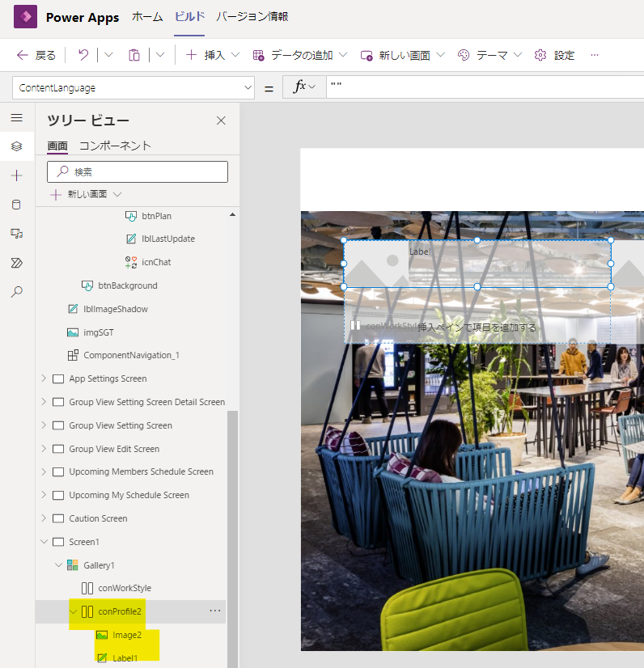Image resolution: width=644 pixels, height=668 pixels.
Task: Click the tree view search field
Action: (x=138, y=171)
